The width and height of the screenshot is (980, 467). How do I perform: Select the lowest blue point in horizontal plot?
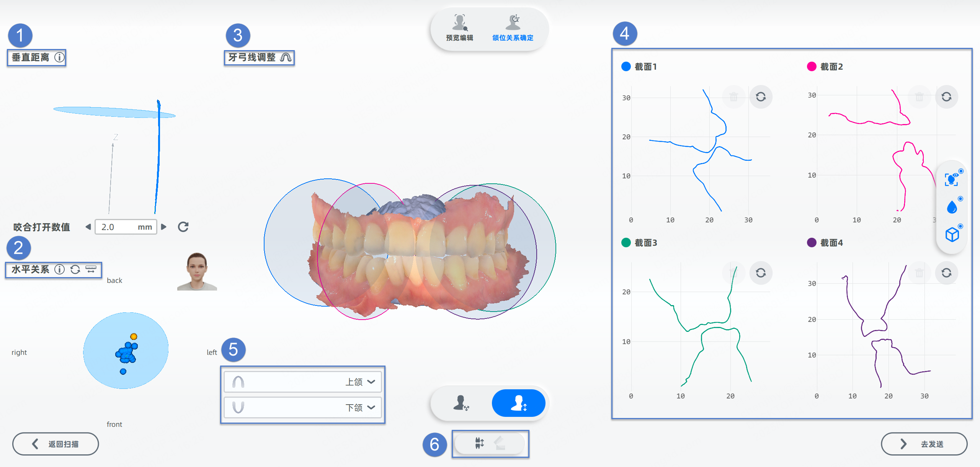(x=123, y=371)
